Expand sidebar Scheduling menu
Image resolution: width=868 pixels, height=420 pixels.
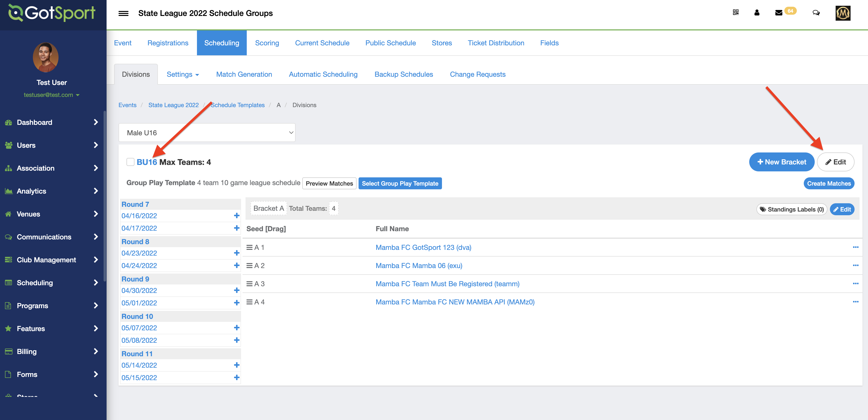(x=52, y=283)
